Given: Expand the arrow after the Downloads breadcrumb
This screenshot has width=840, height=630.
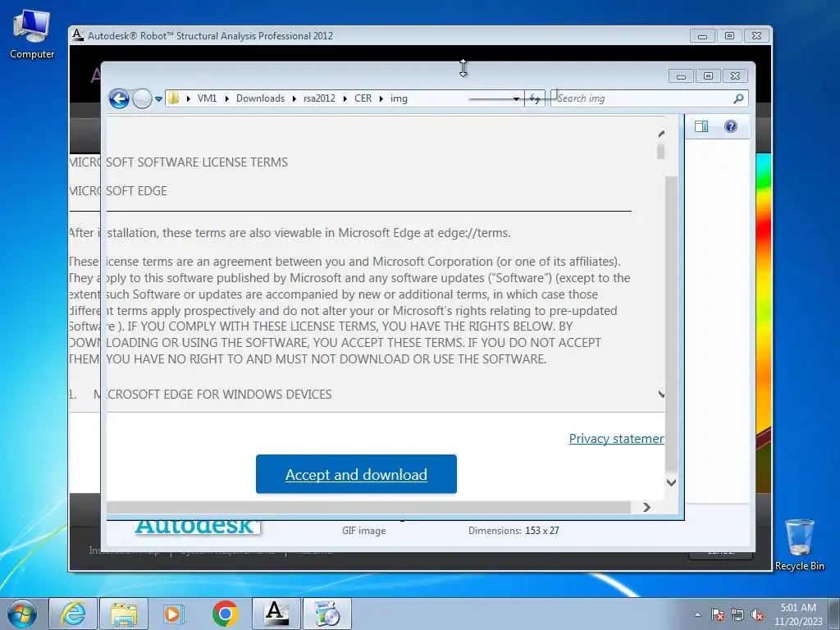Looking at the screenshot, I should click(x=294, y=98).
